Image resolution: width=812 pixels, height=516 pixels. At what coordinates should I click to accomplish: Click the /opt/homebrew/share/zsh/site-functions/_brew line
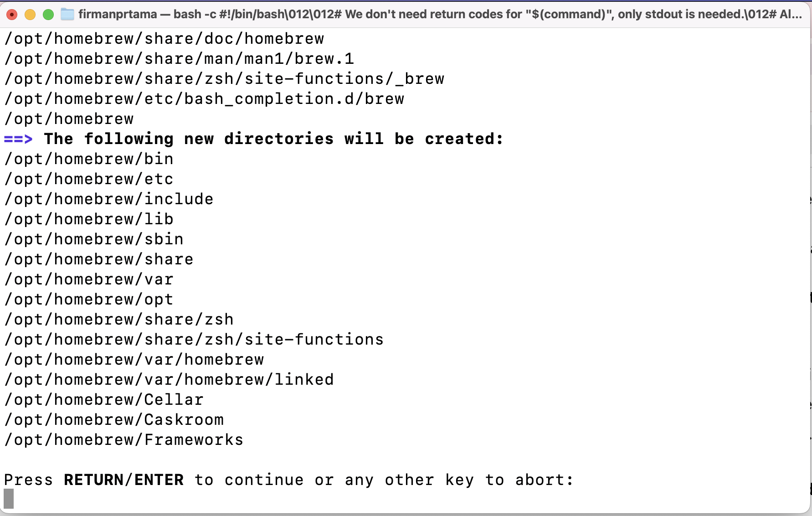[x=224, y=79]
